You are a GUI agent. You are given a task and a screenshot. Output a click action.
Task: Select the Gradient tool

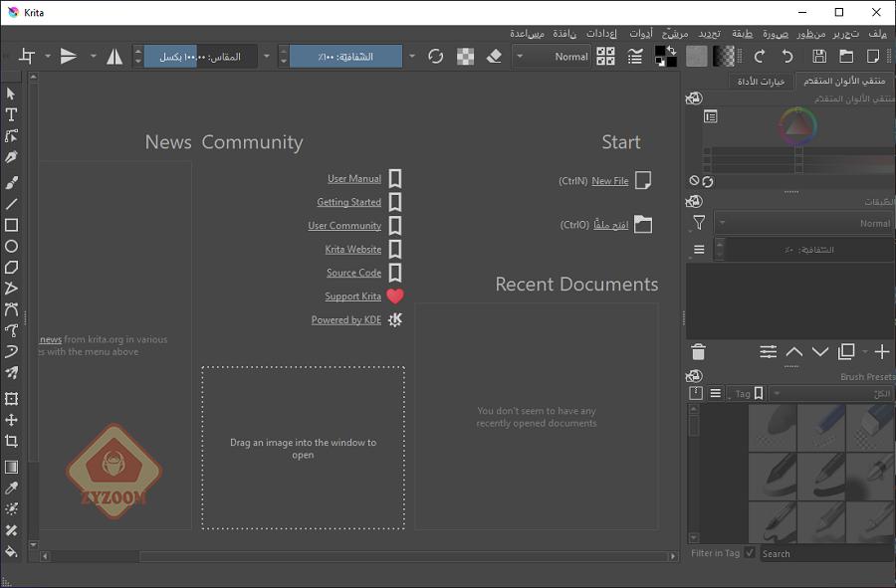[x=11, y=467]
